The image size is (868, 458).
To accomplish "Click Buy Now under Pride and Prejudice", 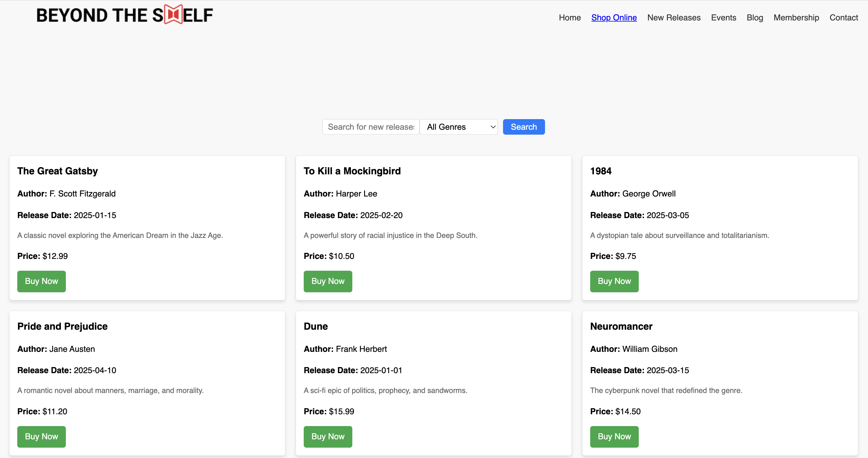I will [x=41, y=436].
